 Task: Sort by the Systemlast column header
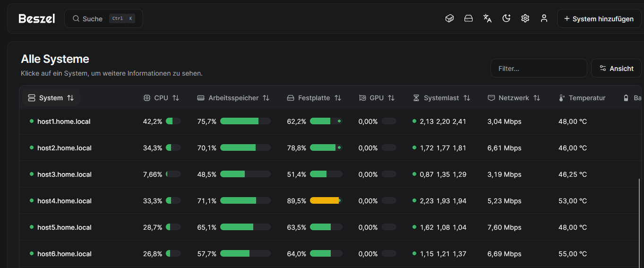click(x=441, y=98)
